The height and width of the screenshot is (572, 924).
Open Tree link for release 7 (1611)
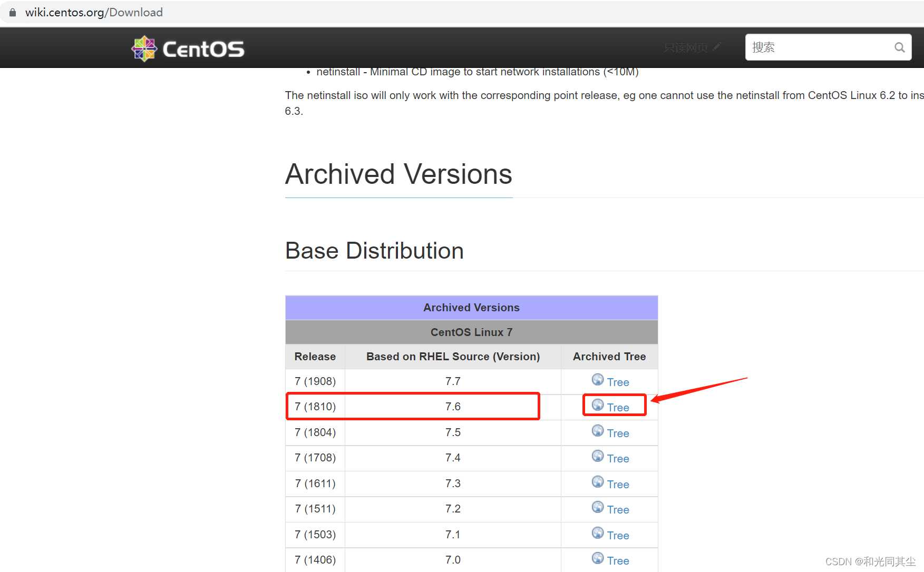618,485
